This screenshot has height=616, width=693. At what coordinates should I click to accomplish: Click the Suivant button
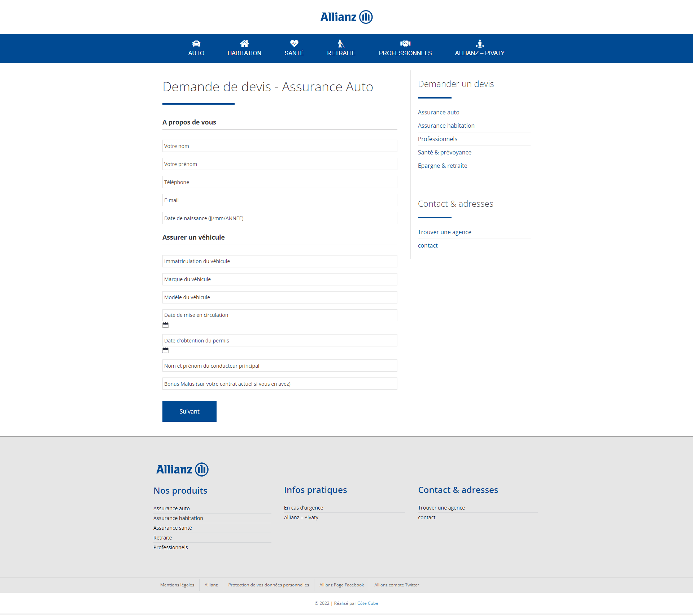[189, 411]
